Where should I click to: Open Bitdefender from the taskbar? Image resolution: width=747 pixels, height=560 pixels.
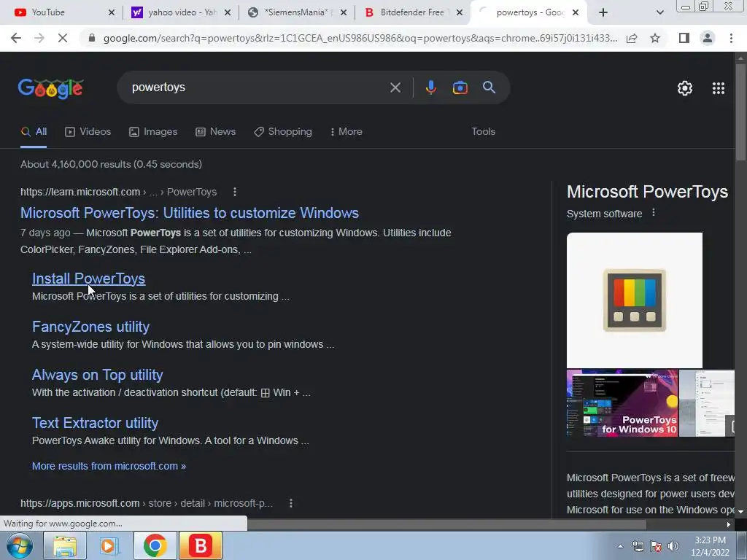coord(200,545)
